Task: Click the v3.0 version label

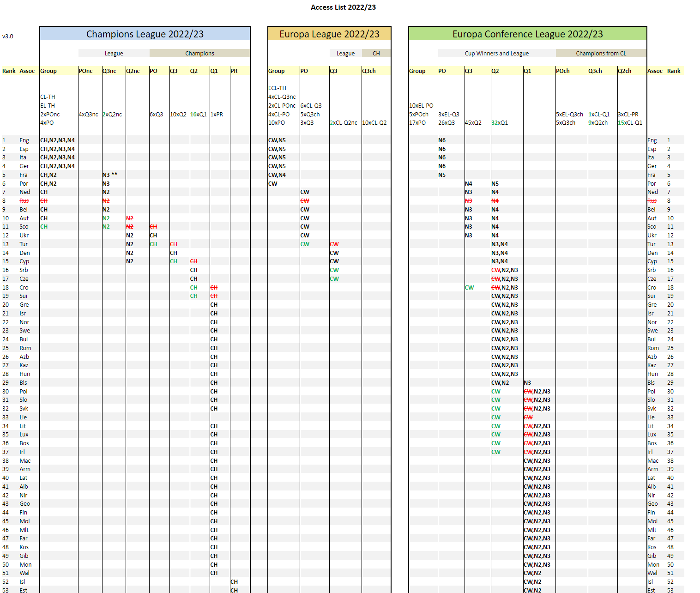Action: point(8,36)
